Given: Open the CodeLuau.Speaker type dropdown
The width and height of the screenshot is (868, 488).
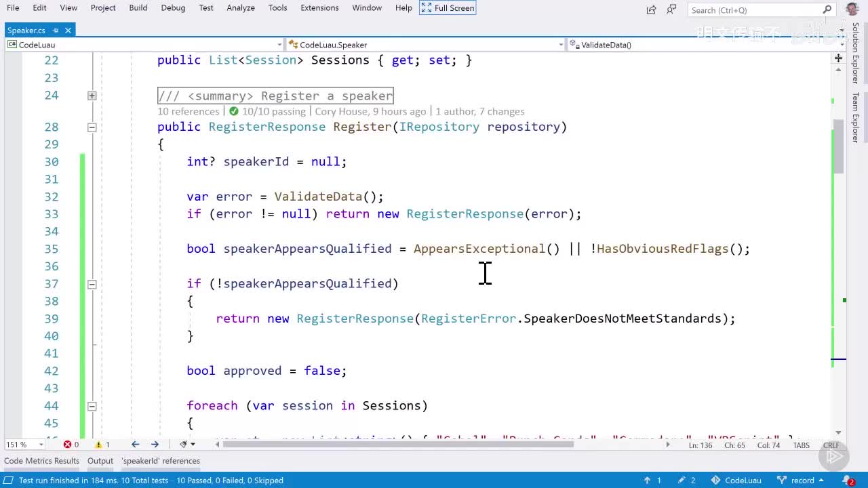Looking at the screenshot, I should tap(425, 45).
